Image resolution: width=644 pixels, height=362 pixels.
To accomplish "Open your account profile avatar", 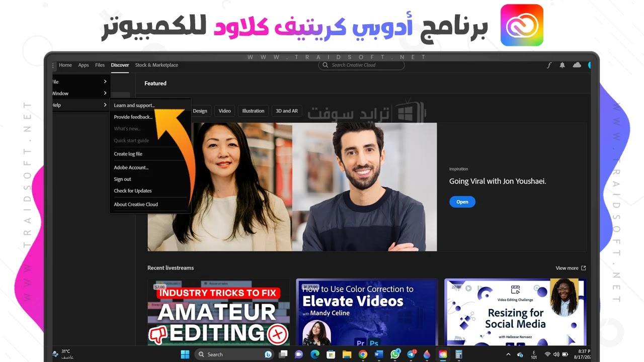I will [590, 65].
